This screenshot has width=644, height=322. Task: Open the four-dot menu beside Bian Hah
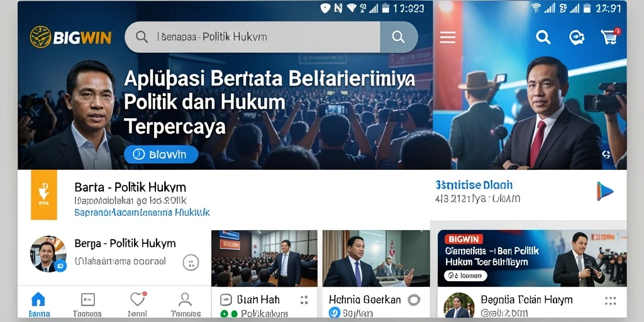pyautogui.click(x=304, y=300)
